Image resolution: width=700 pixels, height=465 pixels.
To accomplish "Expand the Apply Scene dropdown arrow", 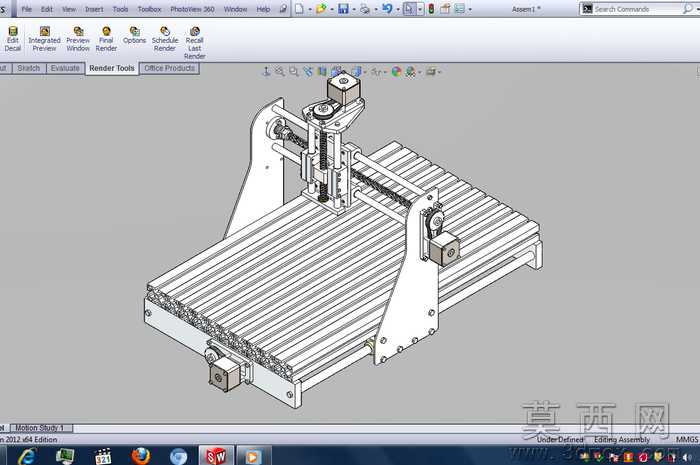I will click(420, 72).
